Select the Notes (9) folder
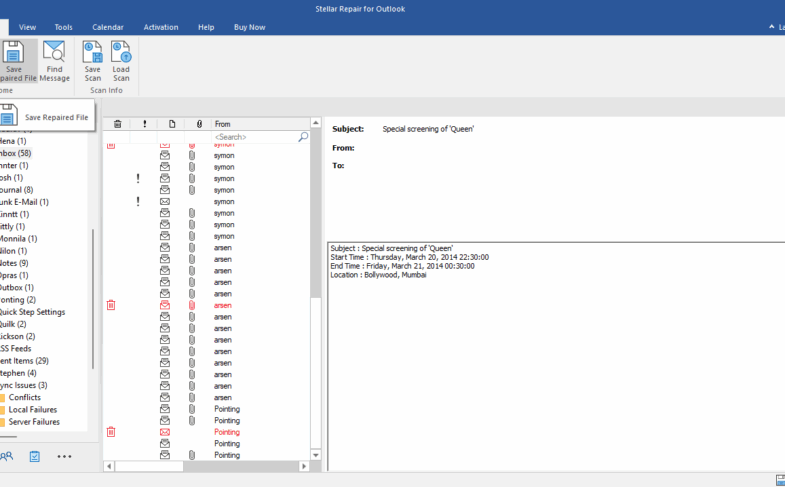The image size is (785, 487). coord(14,263)
